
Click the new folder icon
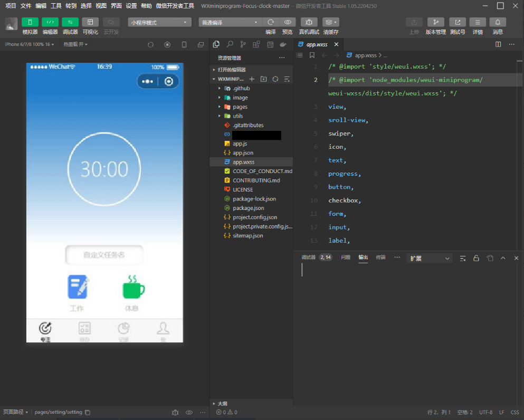[x=264, y=79]
